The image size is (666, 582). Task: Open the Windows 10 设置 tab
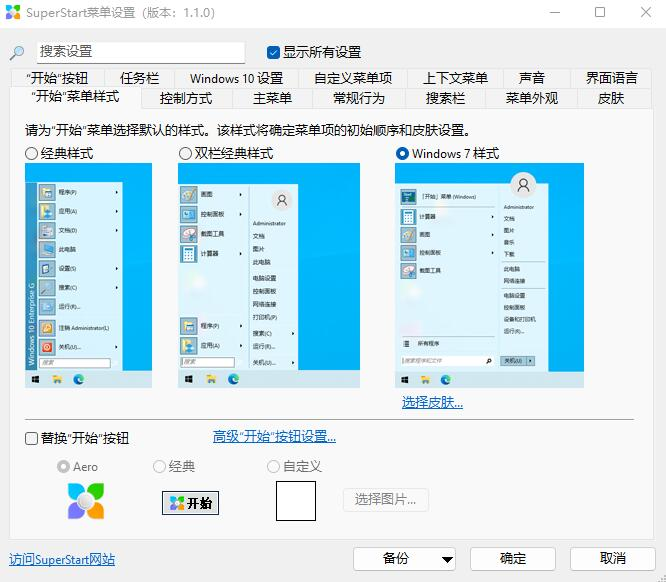coord(237,78)
